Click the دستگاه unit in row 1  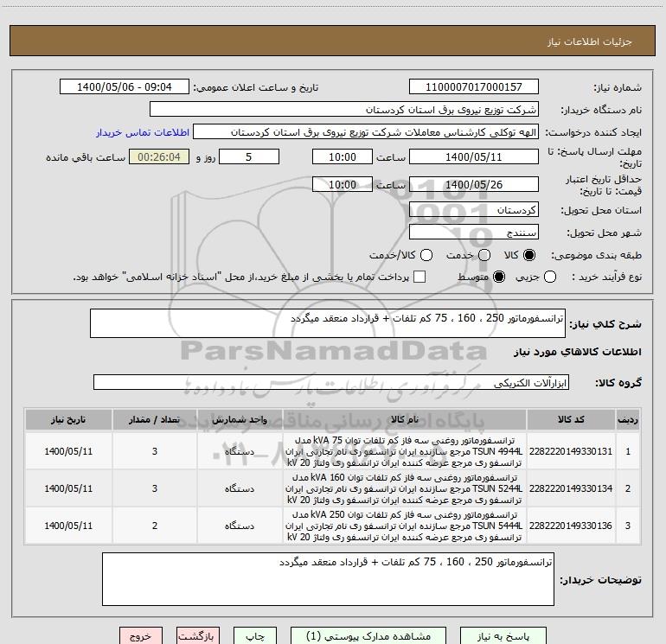[x=240, y=451]
